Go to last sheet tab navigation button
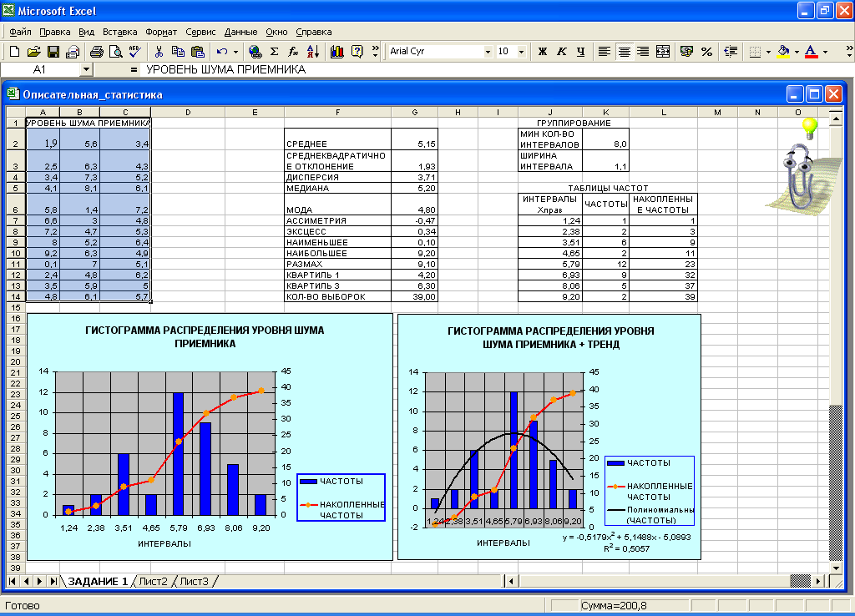The width and height of the screenshot is (855, 616). click(53, 581)
